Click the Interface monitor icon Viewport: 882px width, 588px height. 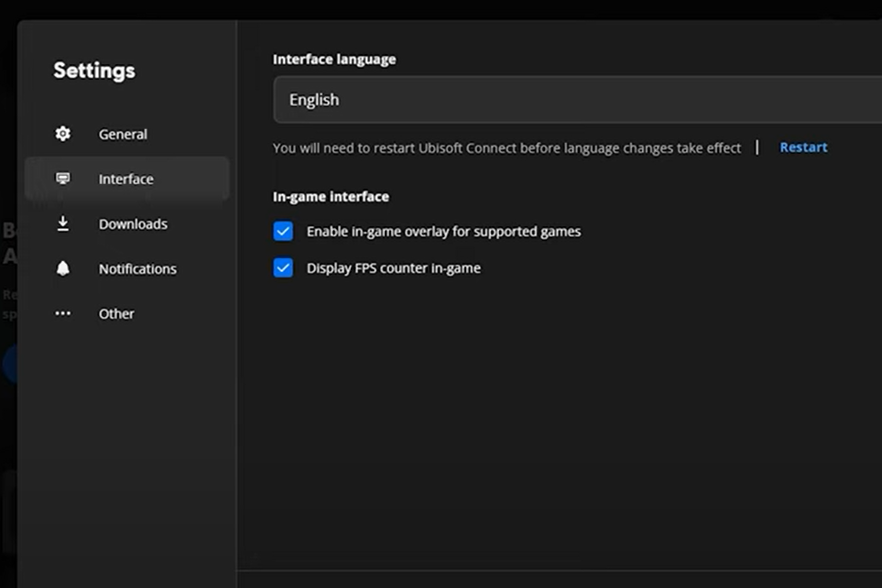tap(63, 179)
